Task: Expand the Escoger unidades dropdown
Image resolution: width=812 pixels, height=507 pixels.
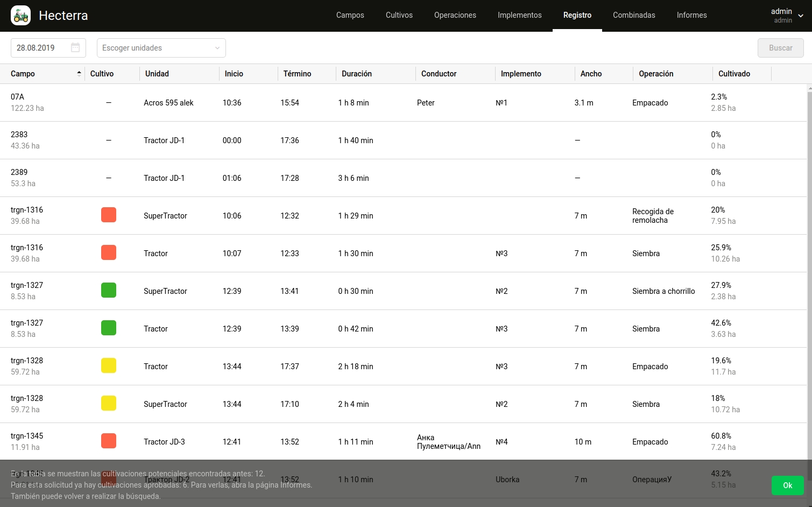Action: coord(161,48)
